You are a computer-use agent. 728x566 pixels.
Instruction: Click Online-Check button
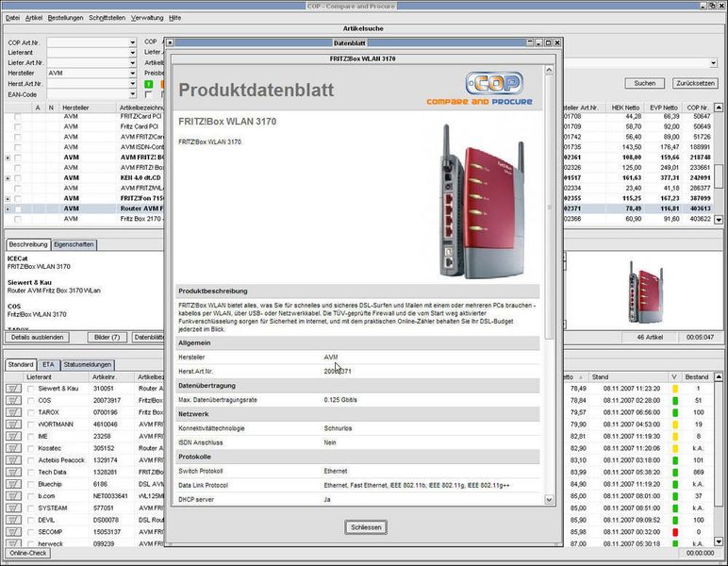pos(28,553)
